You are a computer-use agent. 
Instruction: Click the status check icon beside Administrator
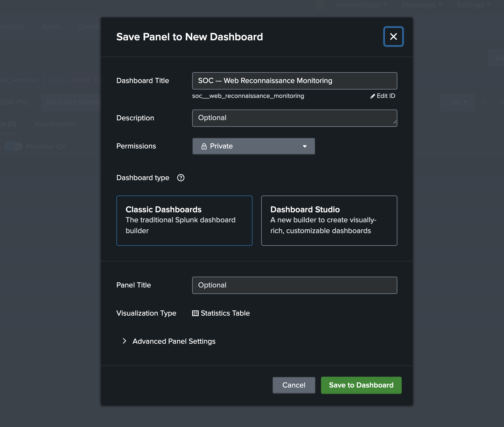click(320, 5)
